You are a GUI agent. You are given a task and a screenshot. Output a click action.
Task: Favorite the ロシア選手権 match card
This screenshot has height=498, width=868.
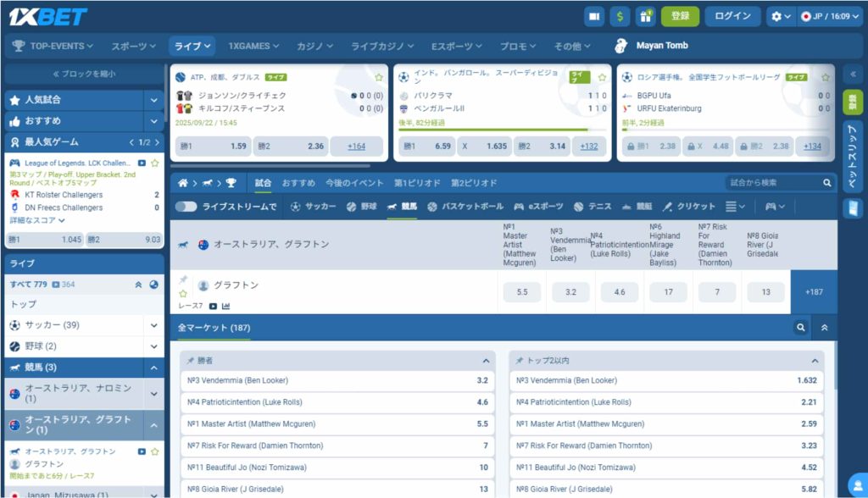pos(826,77)
